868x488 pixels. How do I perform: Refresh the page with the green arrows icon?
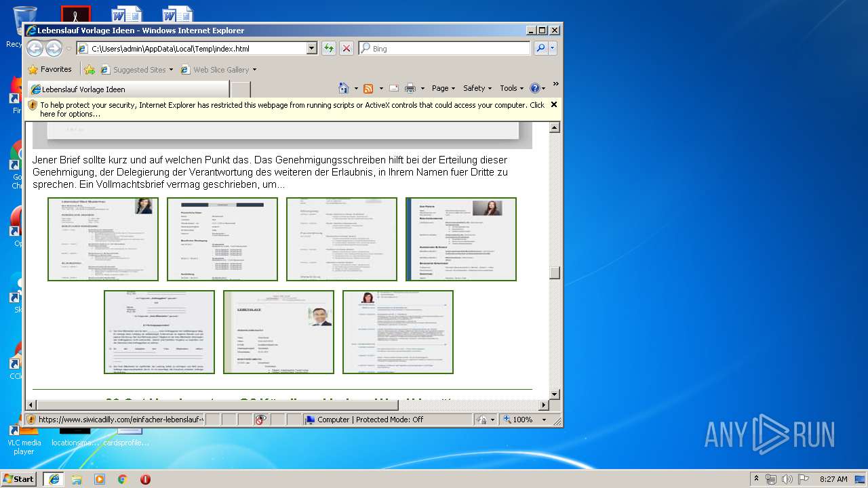[x=329, y=48]
